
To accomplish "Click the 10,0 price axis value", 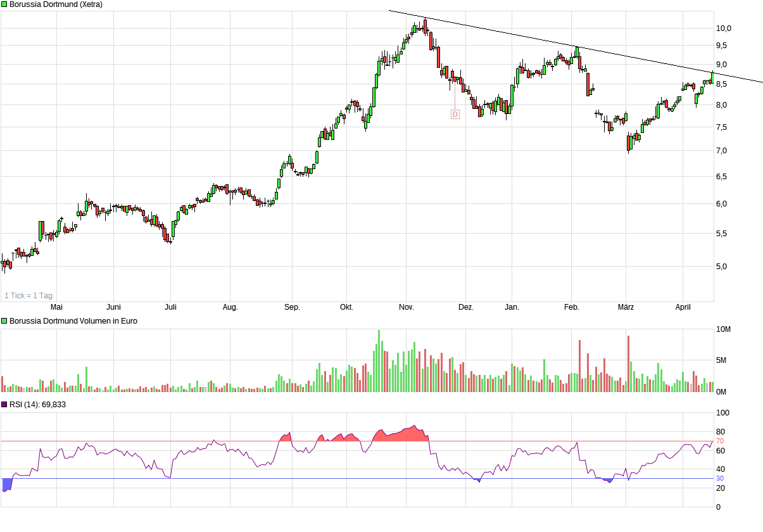I will coord(724,28).
